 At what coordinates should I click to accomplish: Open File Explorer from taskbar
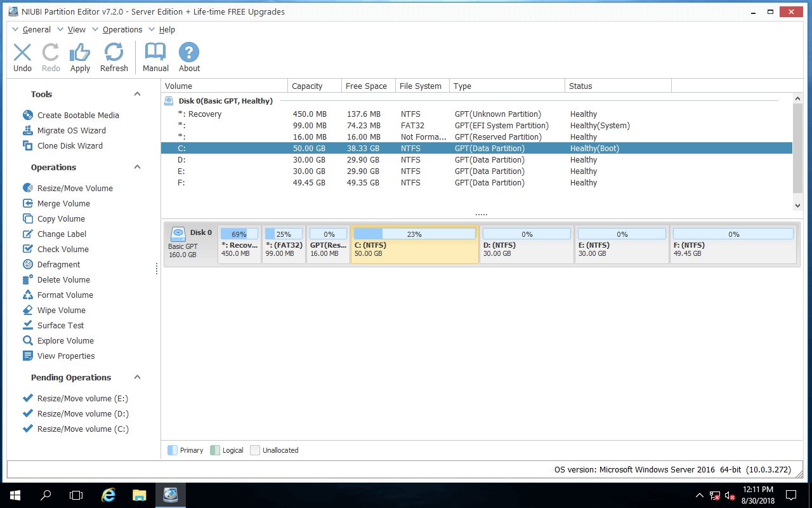(140, 495)
